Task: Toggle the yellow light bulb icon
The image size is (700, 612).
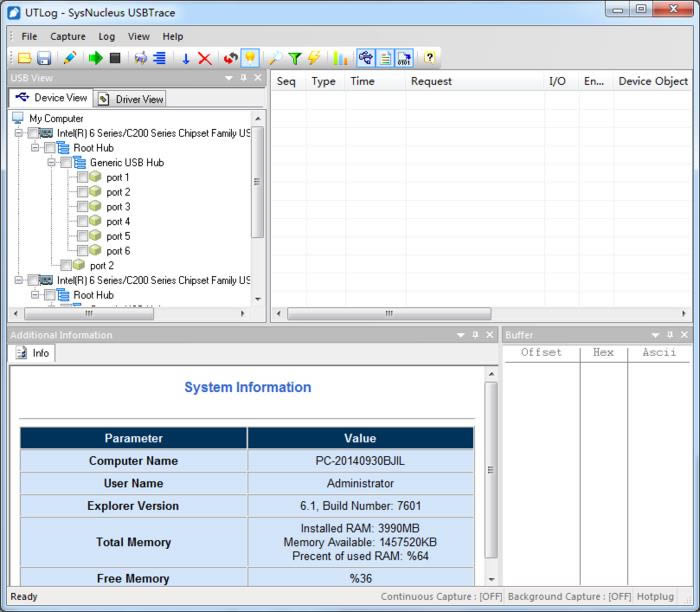Action: coord(250,58)
